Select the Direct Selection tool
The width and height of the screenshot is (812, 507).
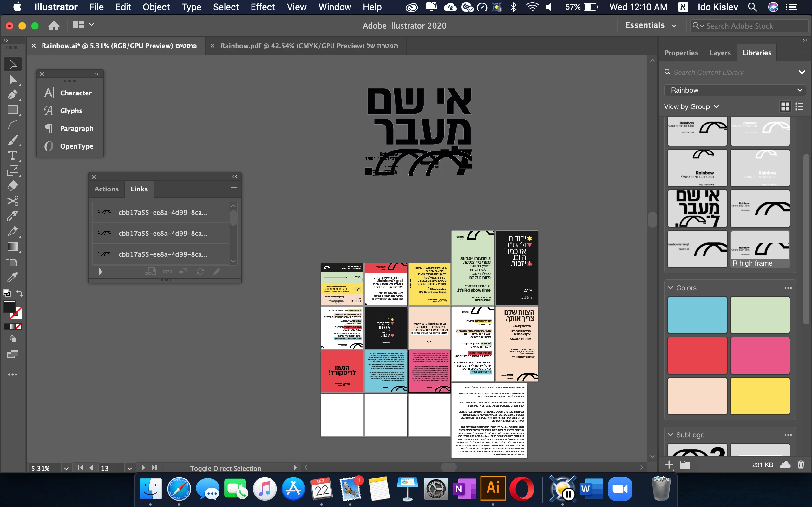[12, 80]
